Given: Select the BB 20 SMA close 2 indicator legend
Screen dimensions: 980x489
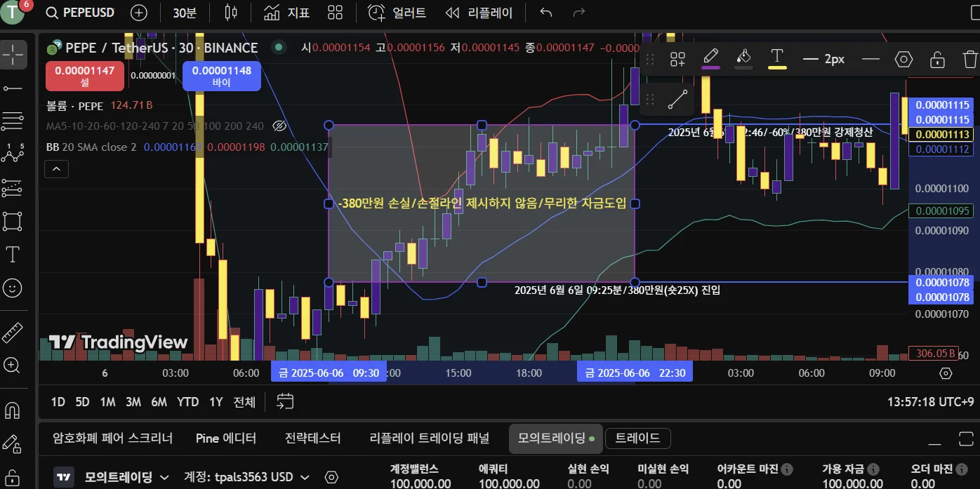Looking at the screenshot, I should (x=91, y=147).
